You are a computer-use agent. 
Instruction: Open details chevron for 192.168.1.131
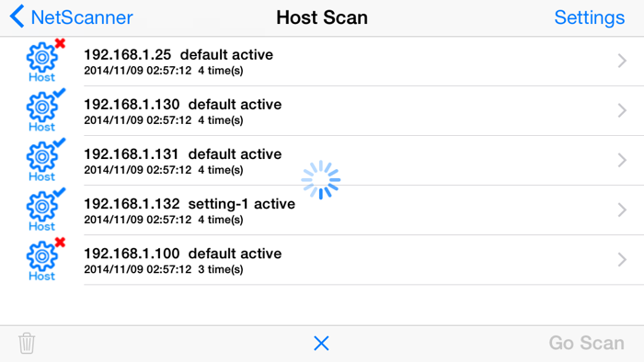click(x=622, y=160)
